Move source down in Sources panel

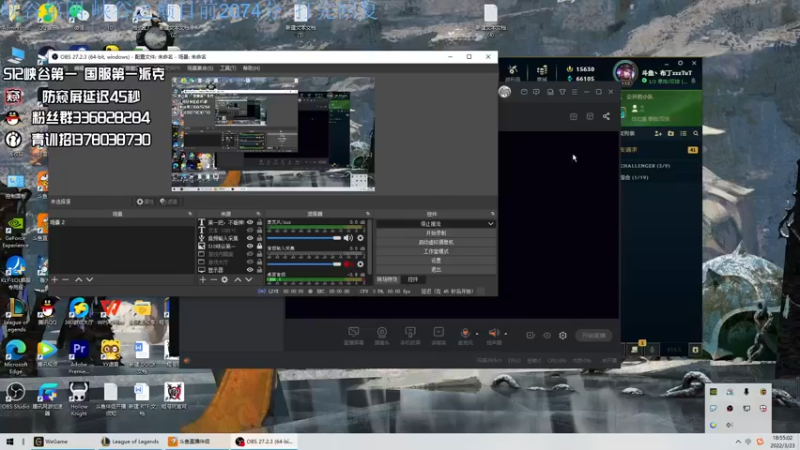[x=248, y=280]
